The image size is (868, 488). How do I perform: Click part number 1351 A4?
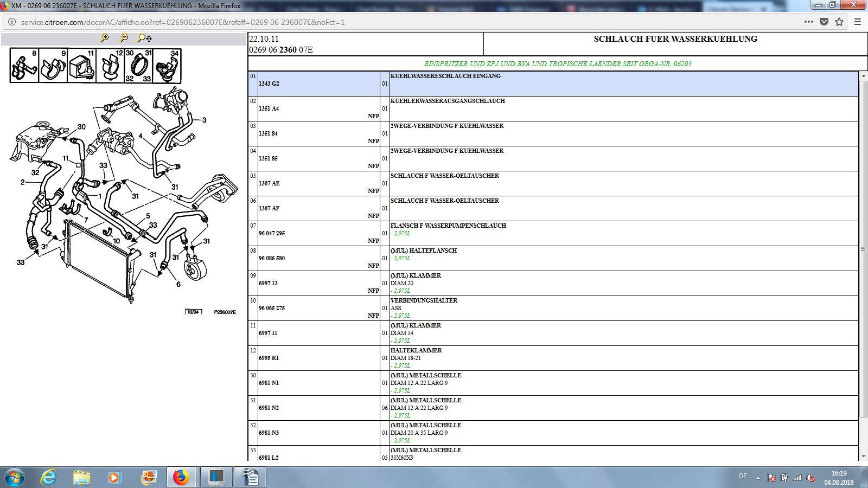pyautogui.click(x=269, y=108)
